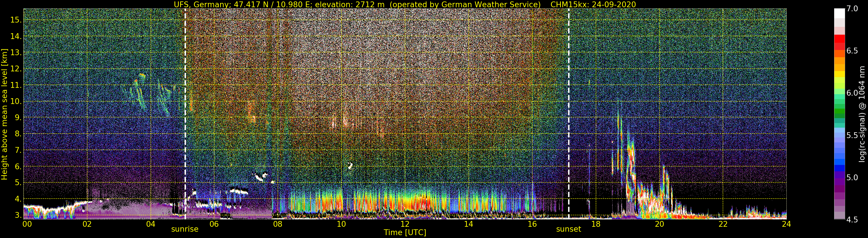The height and width of the screenshot is (238, 868).
Task: Click the sunrise label below the time axis
Action: point(185,229)
